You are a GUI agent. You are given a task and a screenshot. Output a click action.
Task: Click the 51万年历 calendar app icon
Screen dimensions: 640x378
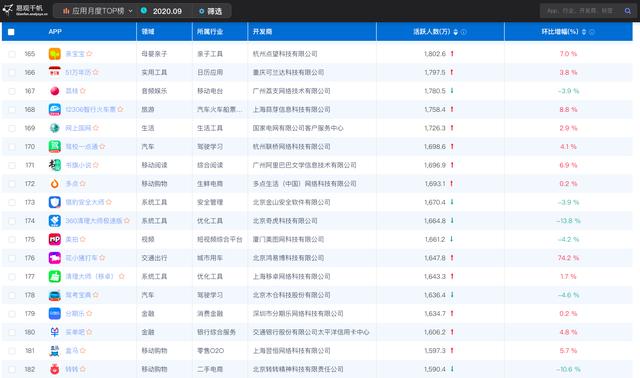55,72
